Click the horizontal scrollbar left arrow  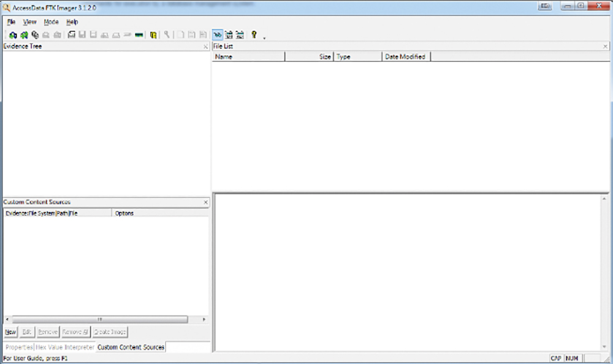[x=7, y=319]
